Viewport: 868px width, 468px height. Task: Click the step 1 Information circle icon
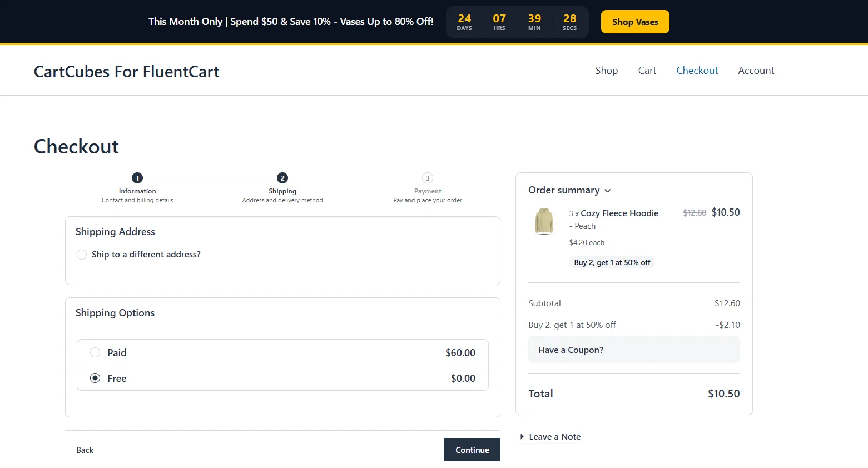137,178
